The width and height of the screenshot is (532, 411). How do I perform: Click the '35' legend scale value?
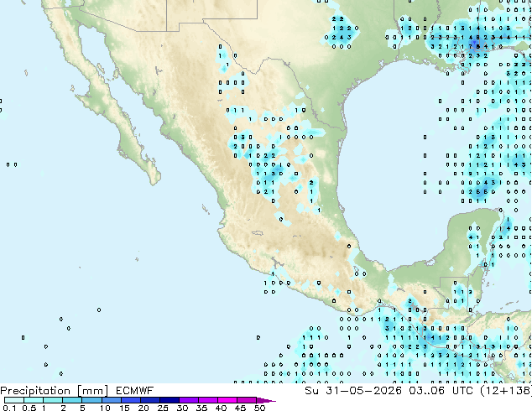point(201,408)
